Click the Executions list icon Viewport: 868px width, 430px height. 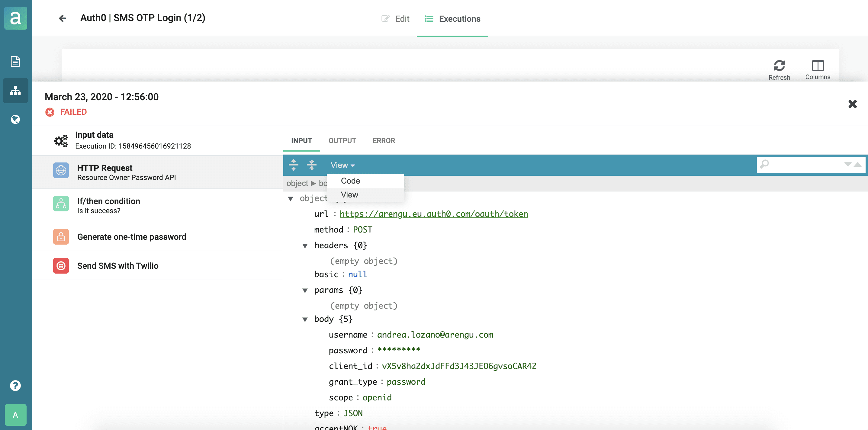click(429, 18)
